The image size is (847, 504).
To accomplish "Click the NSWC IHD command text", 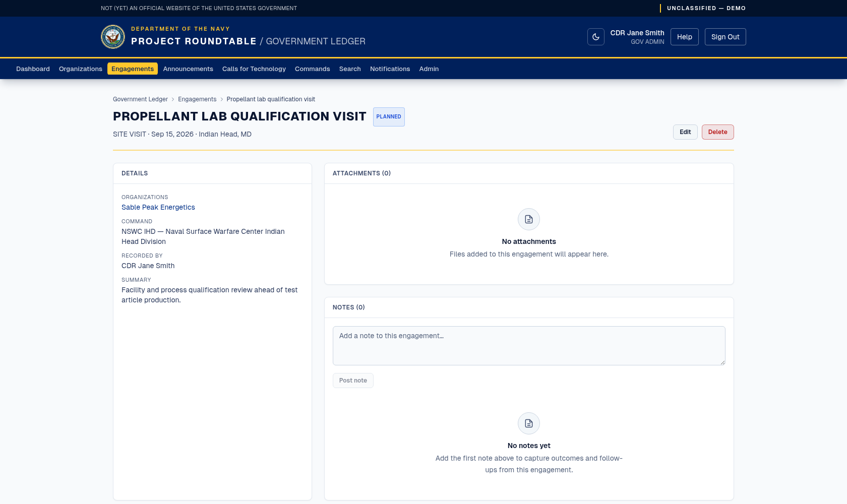I will tap(203, 236).
